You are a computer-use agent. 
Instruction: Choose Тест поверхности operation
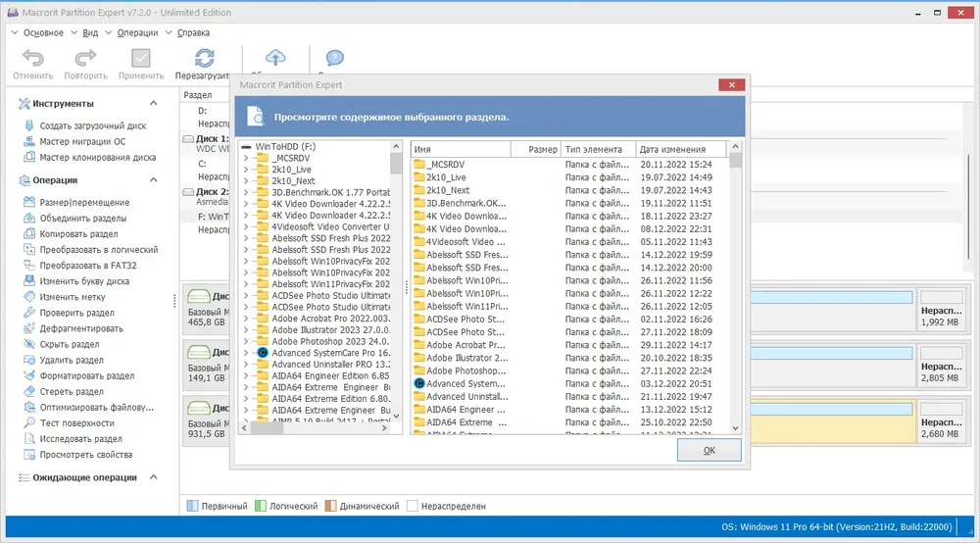click(x=76, y=423)
